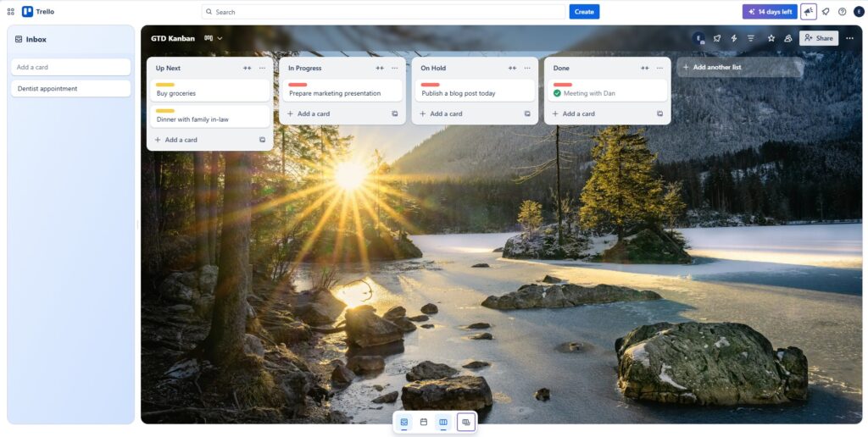
Task: Open the board member avatar E
Action: pos(699,38)
